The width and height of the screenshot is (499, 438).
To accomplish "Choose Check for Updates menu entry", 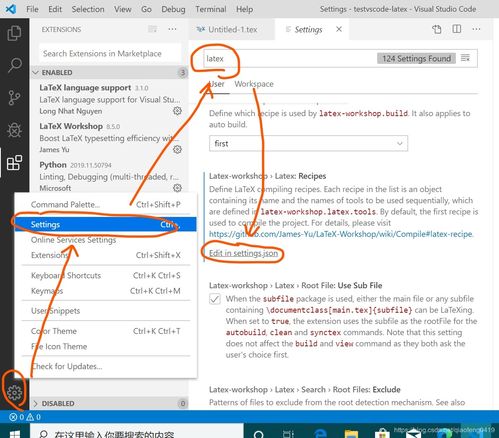I will pos(106,366).
